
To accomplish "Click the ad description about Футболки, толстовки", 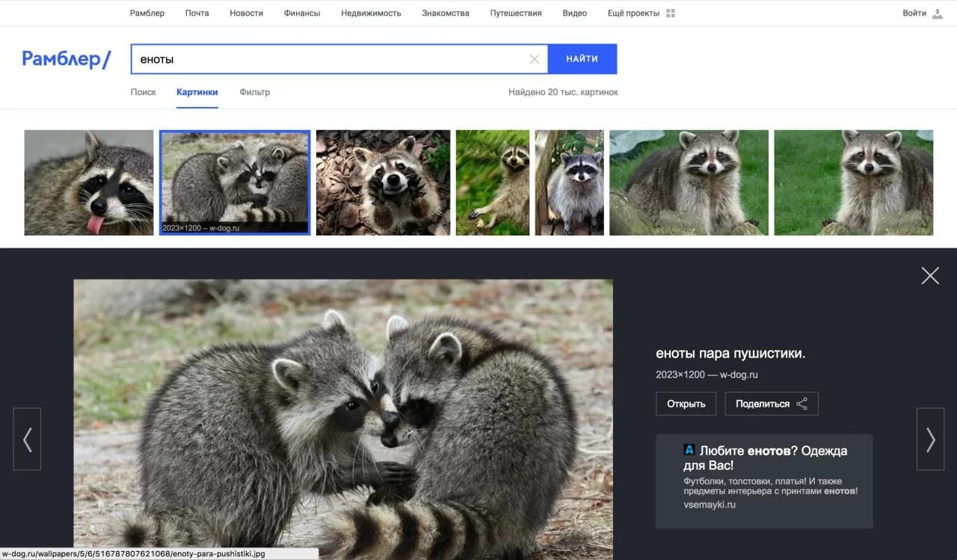I will click(x=770, y=486).
